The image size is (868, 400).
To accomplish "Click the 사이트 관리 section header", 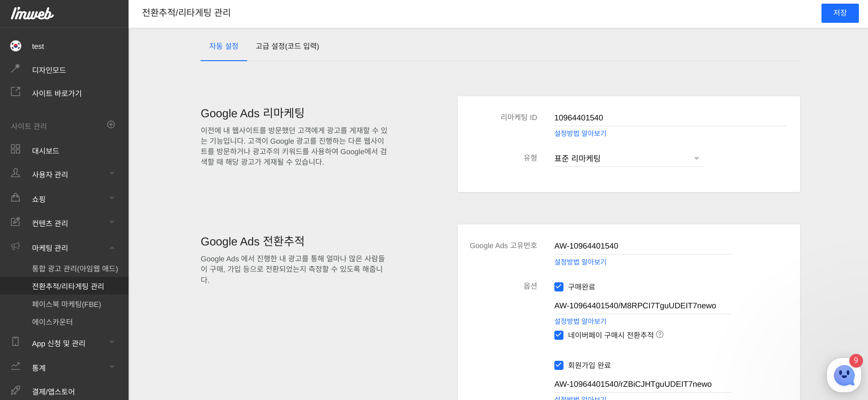I will pyautogui.click(x=29, y=126).
